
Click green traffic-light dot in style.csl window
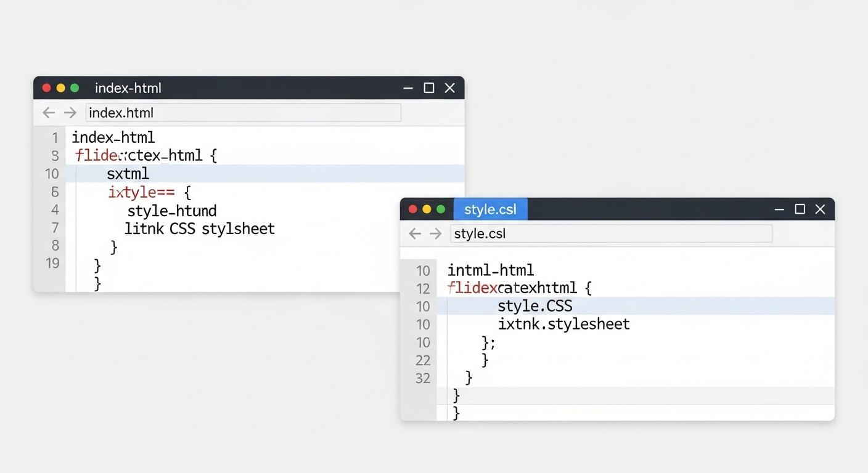[441, 209]
